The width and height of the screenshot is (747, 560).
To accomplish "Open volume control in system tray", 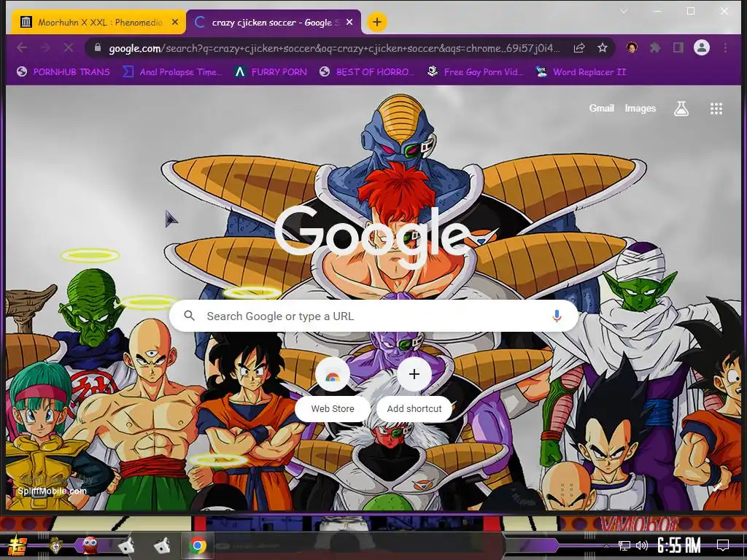I will coord(642,545).
